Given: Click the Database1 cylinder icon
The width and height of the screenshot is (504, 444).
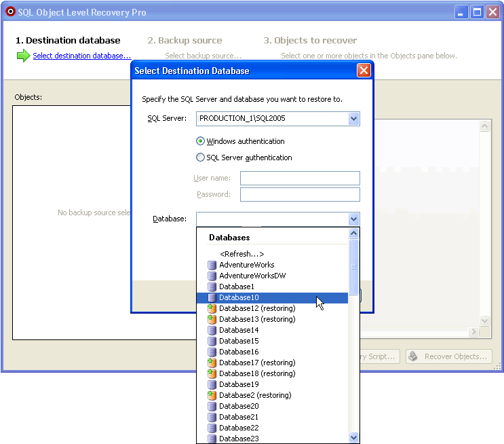Looking at the screenshot, I should [x=212, y=286].
